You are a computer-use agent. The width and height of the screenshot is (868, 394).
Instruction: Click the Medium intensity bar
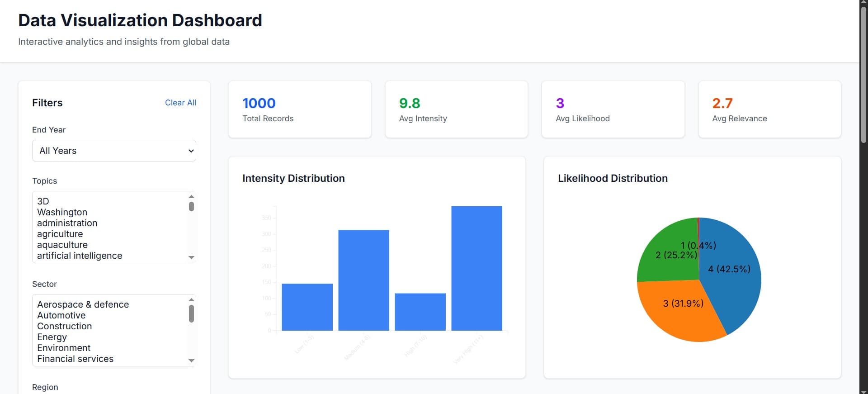tap(363, 280)
